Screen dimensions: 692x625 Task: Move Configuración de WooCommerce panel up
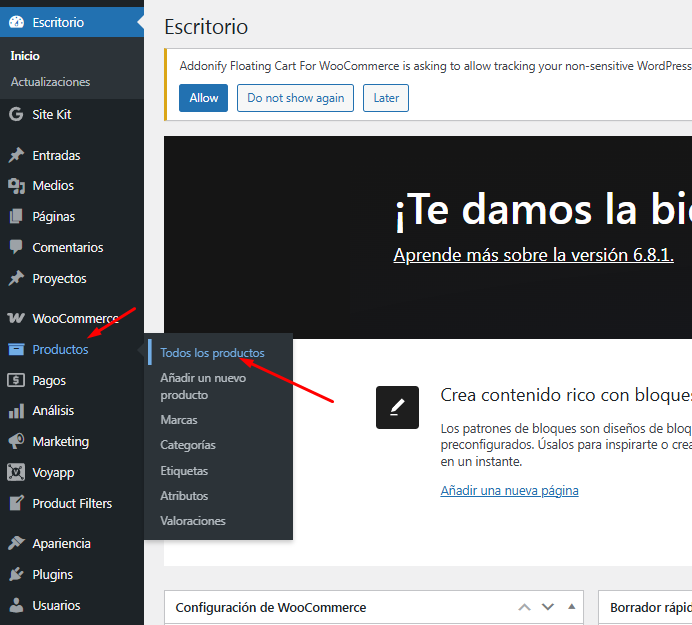[524, 607]
